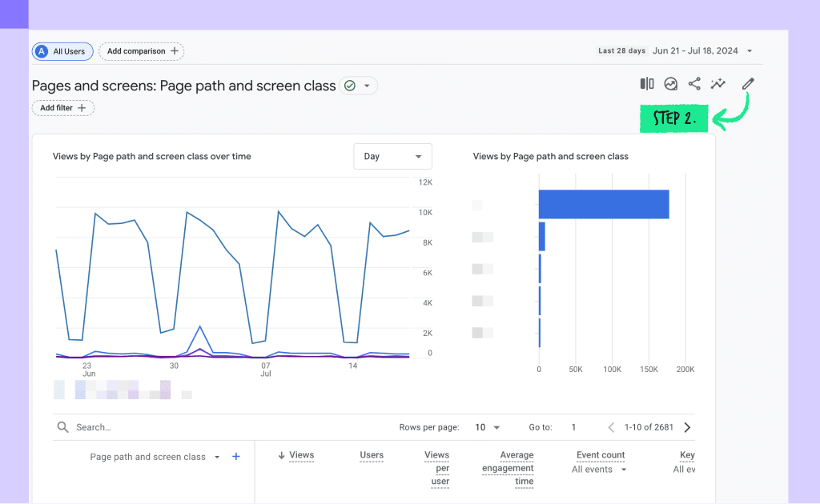Screen dimensions: 820x504
Task: Click the Go to page number field
Action: pos(573,427)
